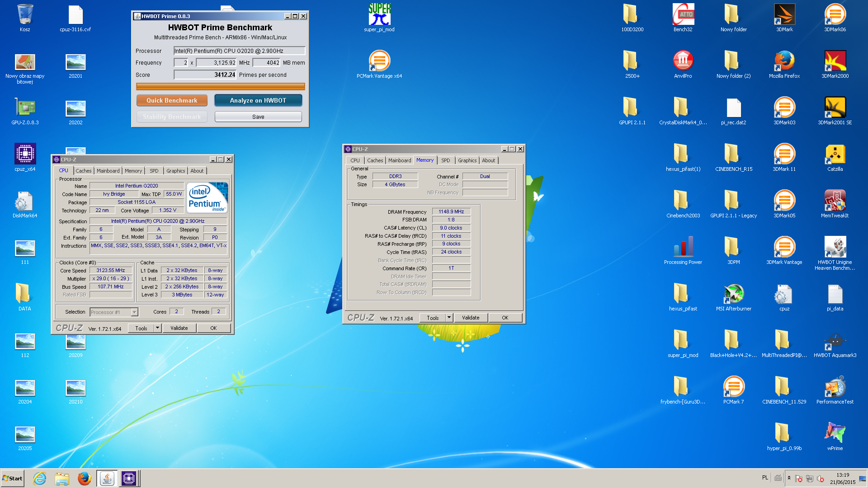Viewport: 868px width, 488px height.
Task: Click Validate in Memory CPU-Z window
Action: click(471, 318)
